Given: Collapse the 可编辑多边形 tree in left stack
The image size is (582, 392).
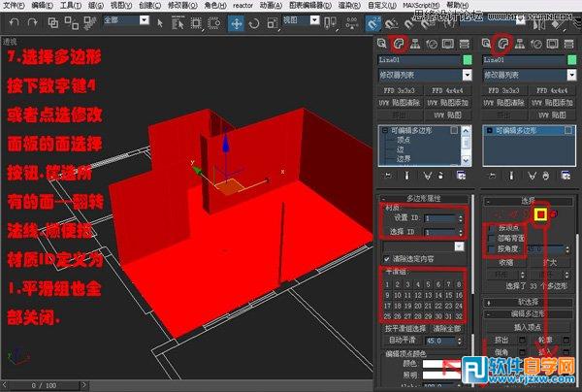Looking at the screenshot, I should click(x=385, y=131).
